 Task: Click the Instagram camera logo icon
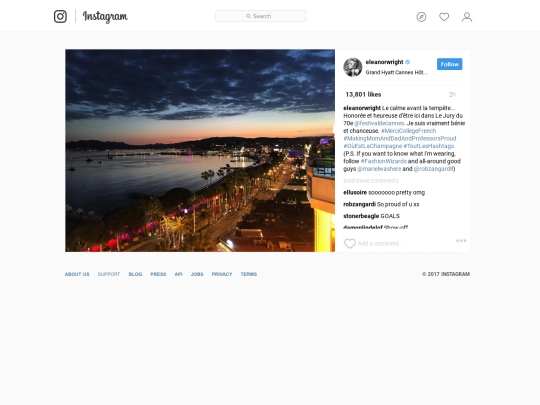[x=60, y=16]
